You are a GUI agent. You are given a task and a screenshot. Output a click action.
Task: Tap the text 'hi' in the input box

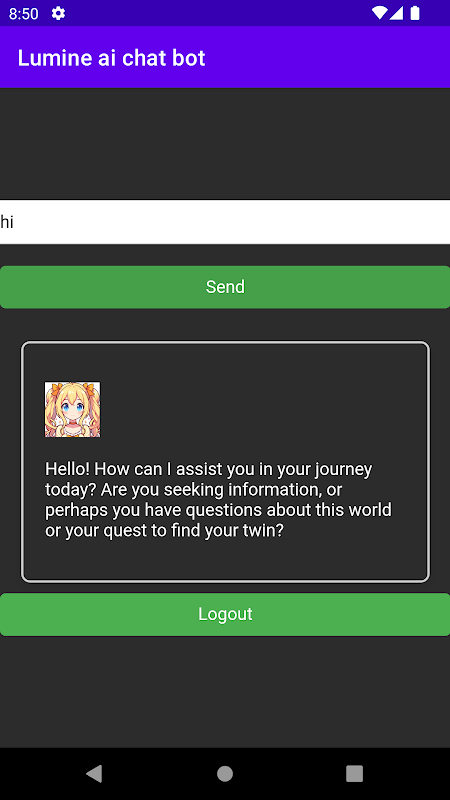tap(7, 222)
